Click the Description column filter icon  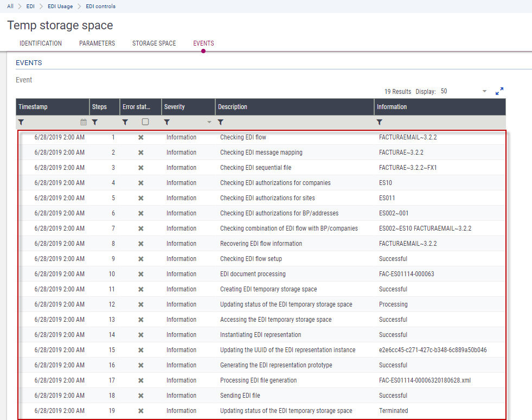[221, 122]
